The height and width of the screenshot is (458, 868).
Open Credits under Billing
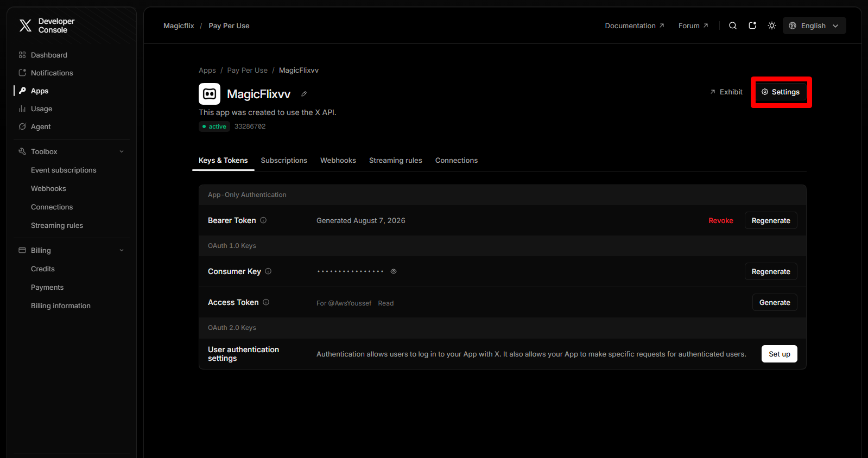pos(43,269)
